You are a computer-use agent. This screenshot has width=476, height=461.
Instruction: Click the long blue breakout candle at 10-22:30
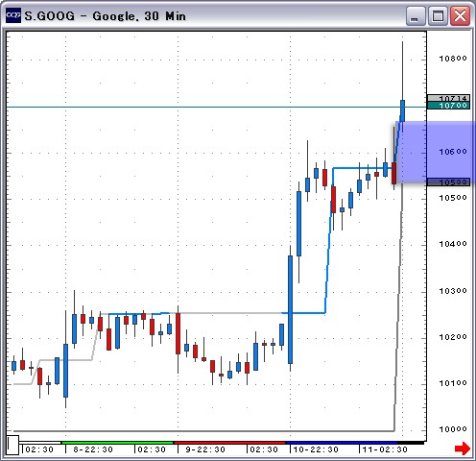tap(290, 309)
